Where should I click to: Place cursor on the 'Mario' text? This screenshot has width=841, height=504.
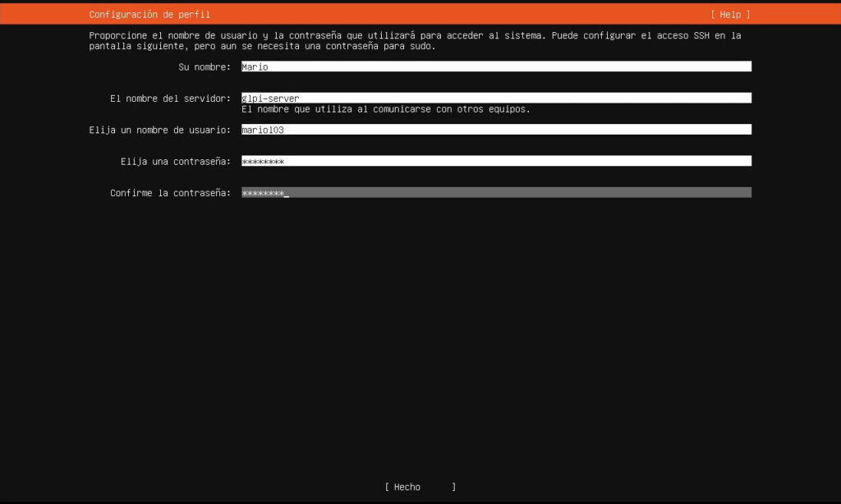click(x=255, y=66)
